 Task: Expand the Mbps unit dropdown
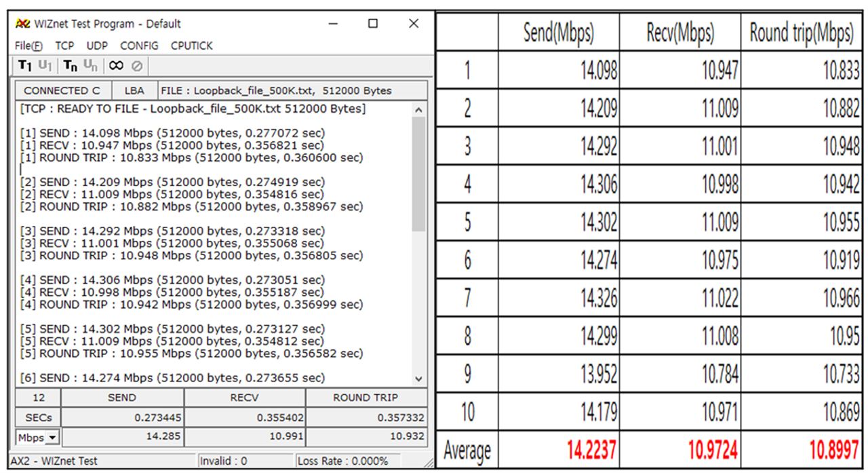tap(53, 439)
